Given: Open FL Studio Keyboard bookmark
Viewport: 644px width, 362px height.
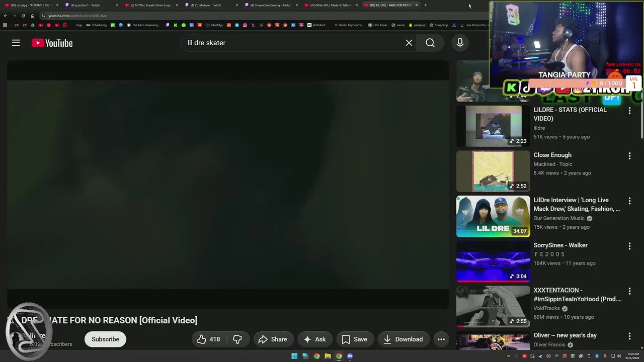Looking at the screenshot, I should click(x=348, y=25).
